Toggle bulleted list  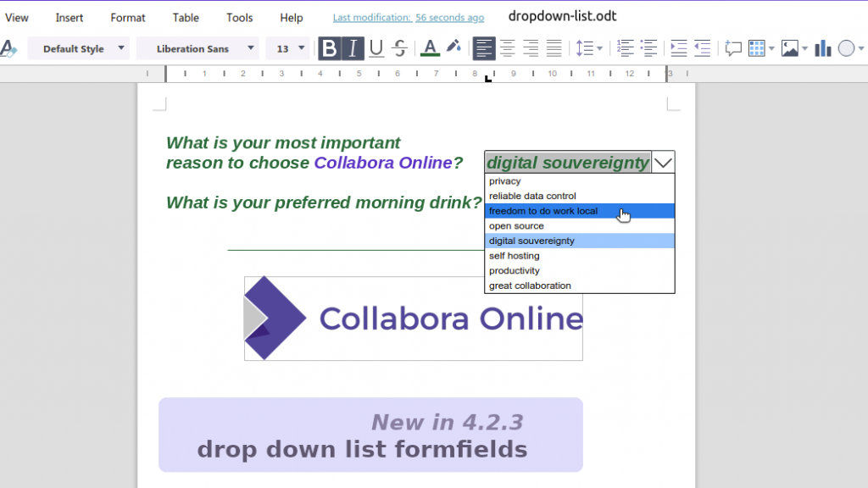[x=648, y=48]
